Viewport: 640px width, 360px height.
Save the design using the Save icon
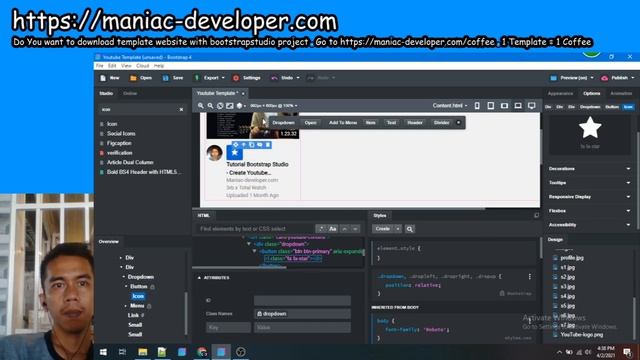165,78
